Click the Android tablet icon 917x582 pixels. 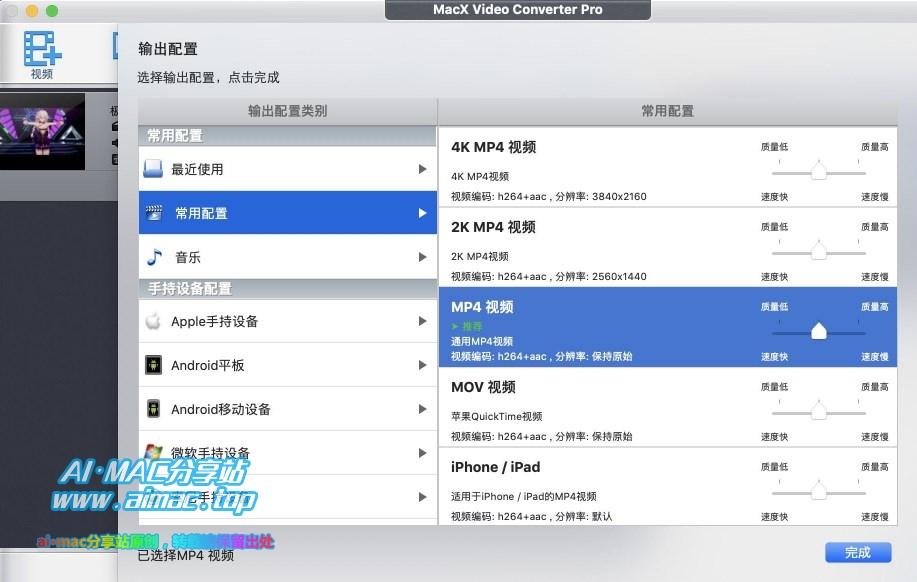[x=153, y=365]
